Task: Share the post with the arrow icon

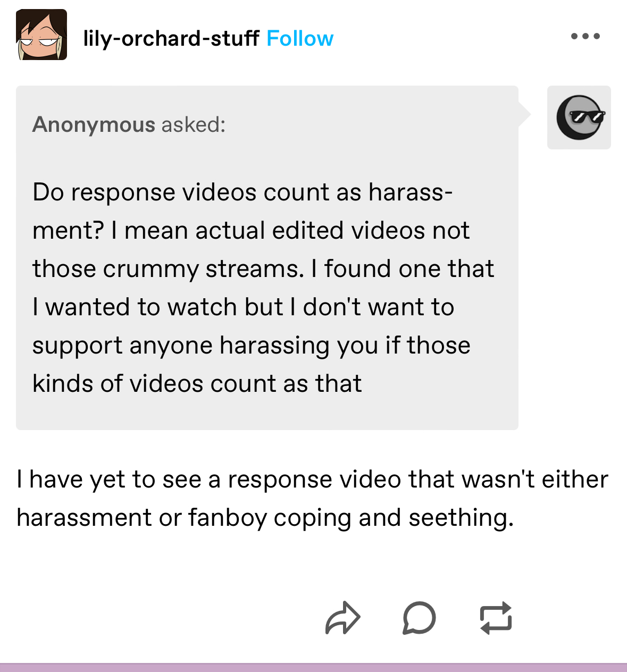Action: coord(343,618)
